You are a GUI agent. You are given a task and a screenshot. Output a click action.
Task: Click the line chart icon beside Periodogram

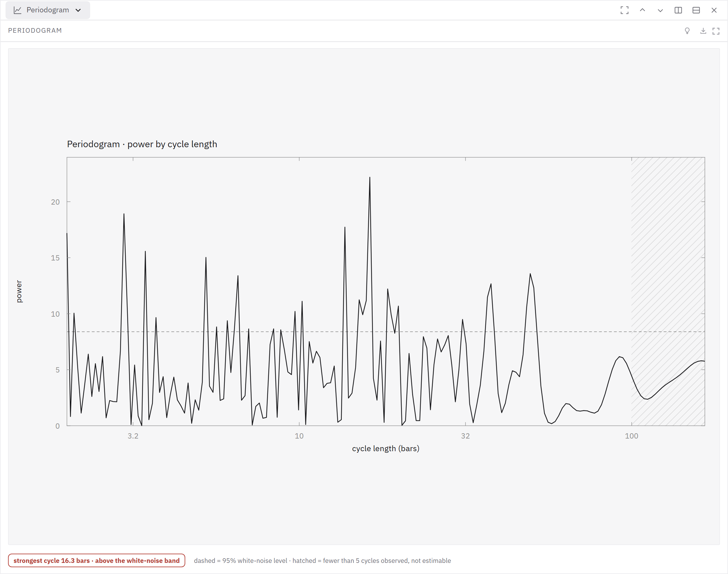(18, 10)
